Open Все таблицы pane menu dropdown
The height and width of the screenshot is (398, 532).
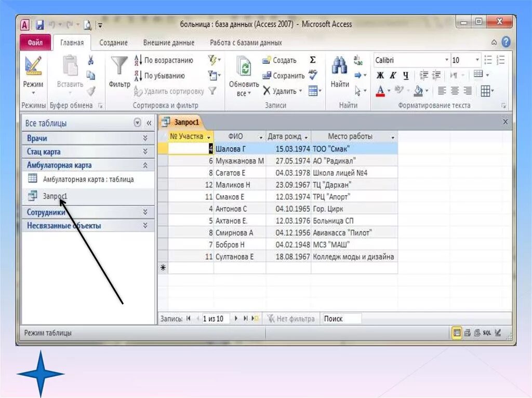coord(137,123)
